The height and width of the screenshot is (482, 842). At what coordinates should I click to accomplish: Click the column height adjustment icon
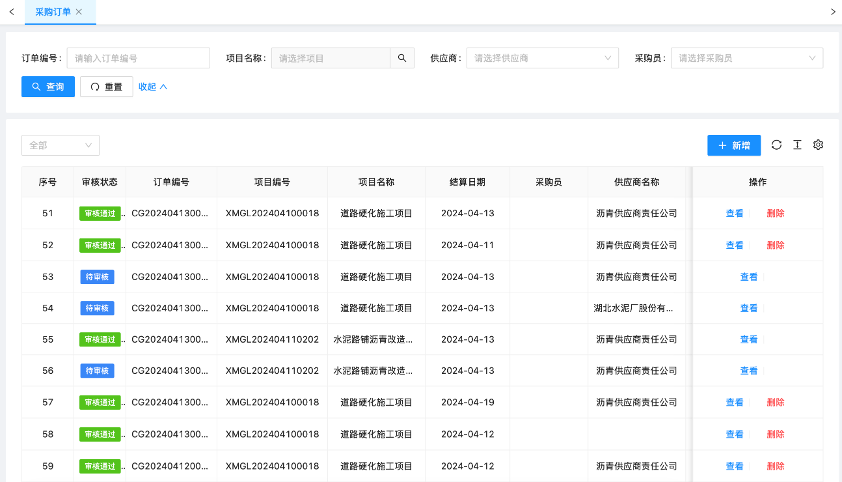tap(797, 145)
